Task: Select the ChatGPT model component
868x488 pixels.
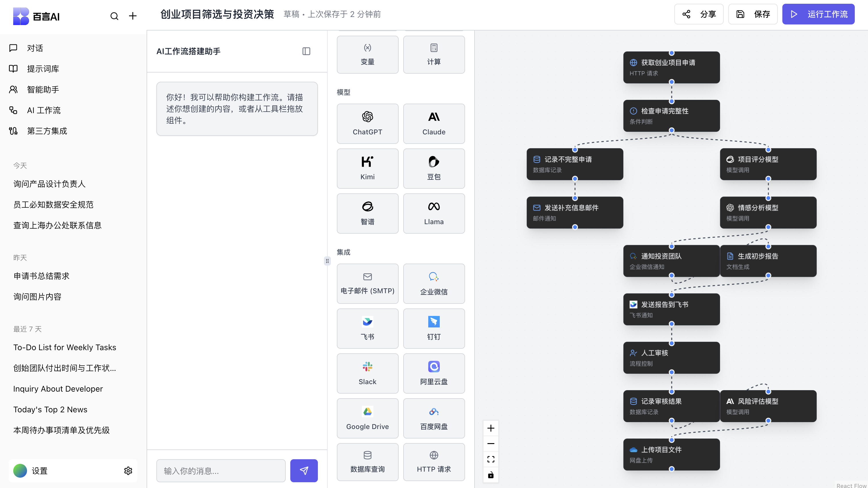Action: 367,123
